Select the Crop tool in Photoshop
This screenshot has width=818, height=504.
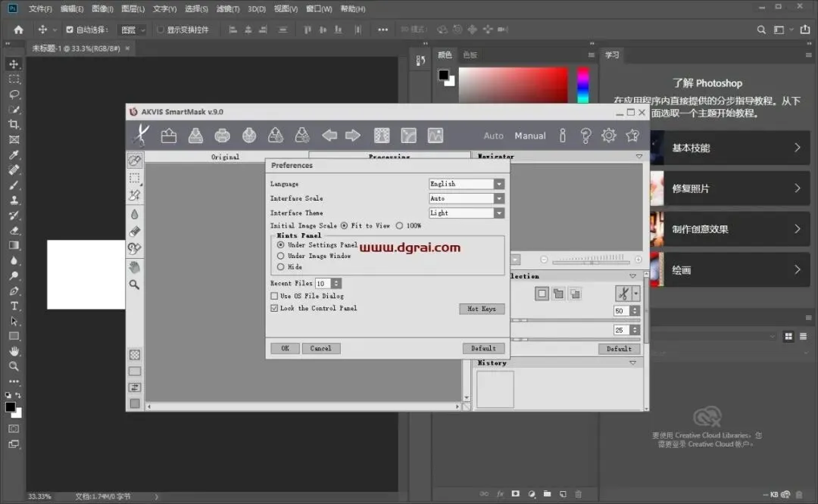tap(14, 125)
